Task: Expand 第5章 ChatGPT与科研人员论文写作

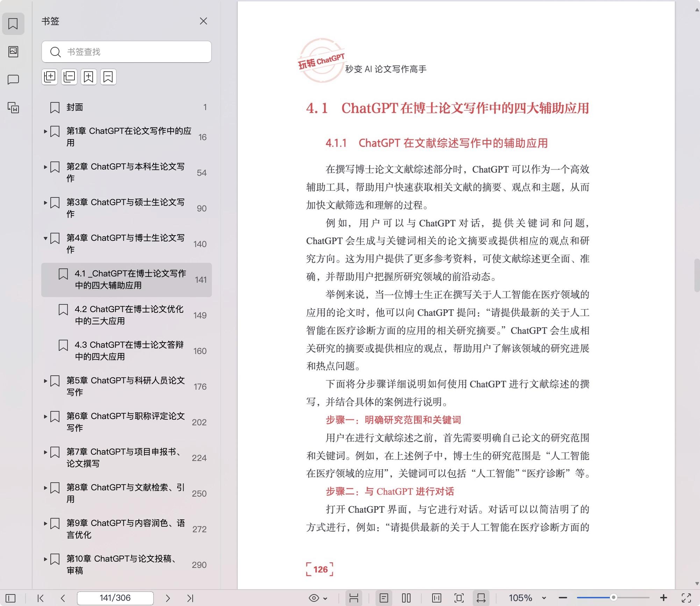Action: (45, 381)
